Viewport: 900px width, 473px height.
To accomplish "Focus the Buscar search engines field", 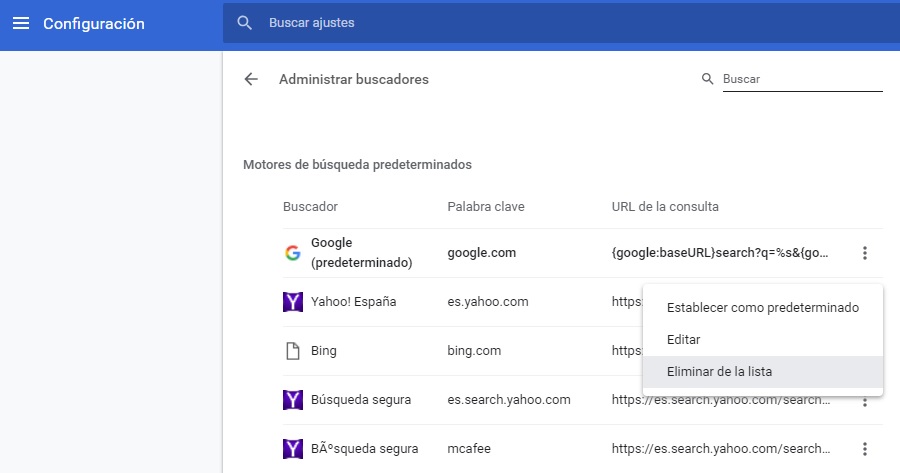I will [802, 79].
